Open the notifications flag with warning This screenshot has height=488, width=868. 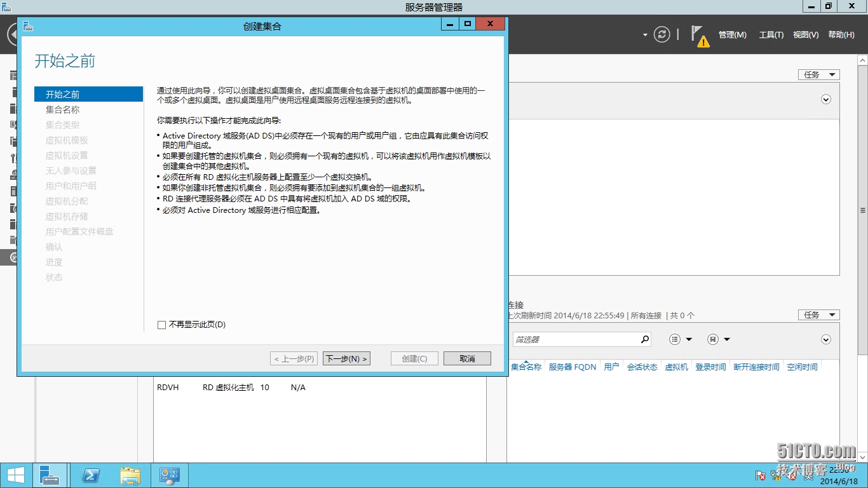click(700, 36)
